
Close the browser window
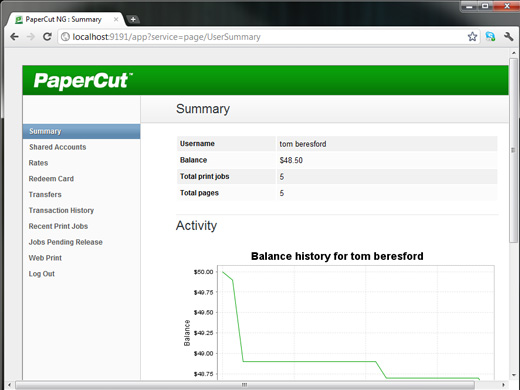506,6
